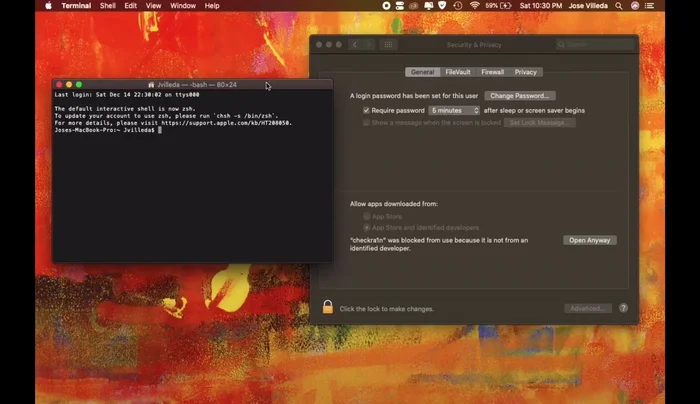Click the Wi-Fi status icon
The image size is (700, 404).
click(474, 6)
